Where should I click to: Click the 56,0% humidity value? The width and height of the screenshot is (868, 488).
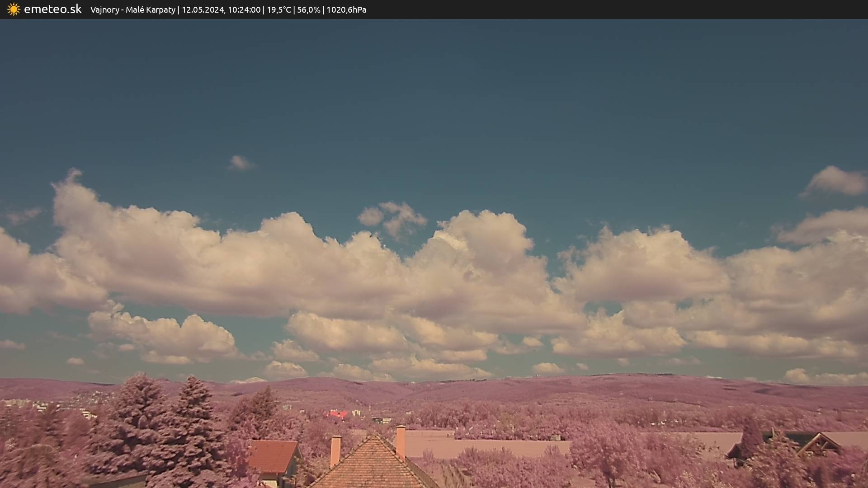[308, 10]
